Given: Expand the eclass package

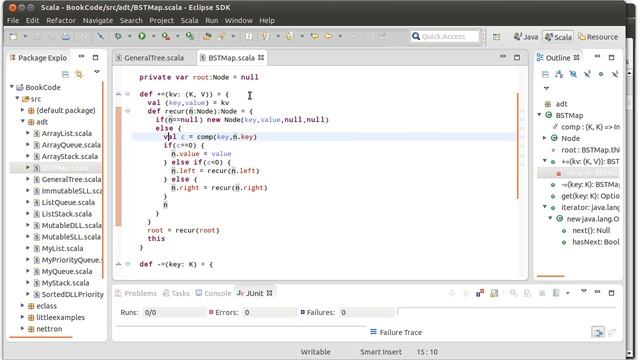Looking at the screenshot, I should pos(23,305).
